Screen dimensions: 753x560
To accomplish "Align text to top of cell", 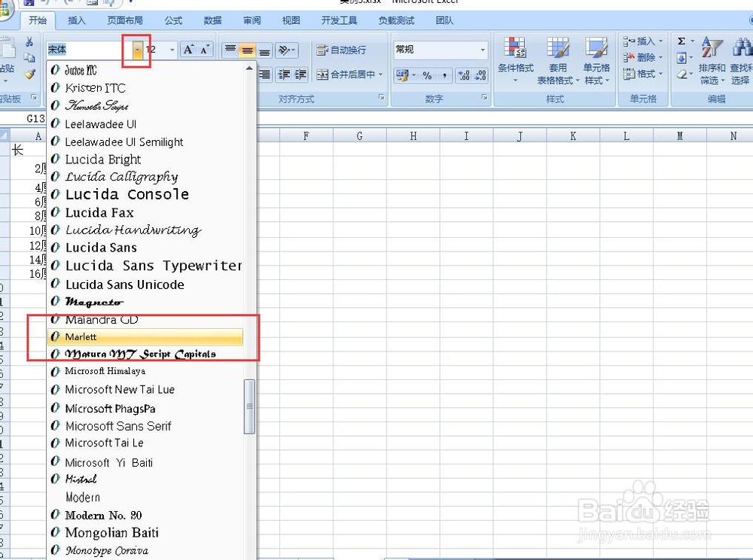I will pyautogui.click(x=230, y=50).
